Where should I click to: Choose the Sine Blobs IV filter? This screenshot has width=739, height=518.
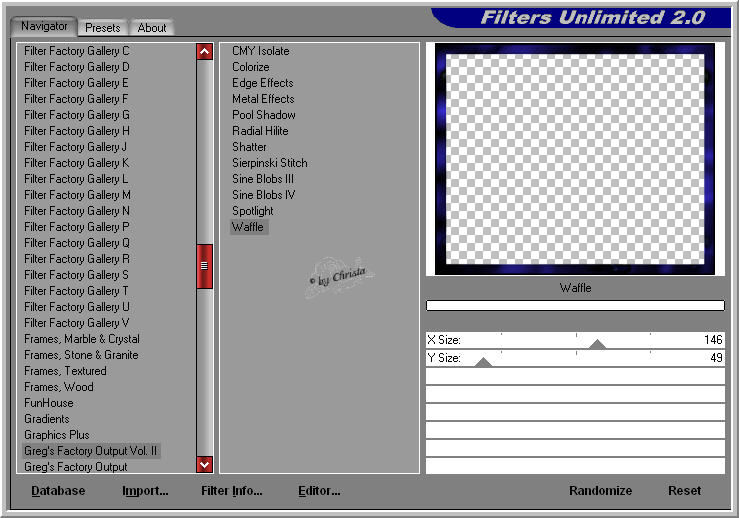263,195
